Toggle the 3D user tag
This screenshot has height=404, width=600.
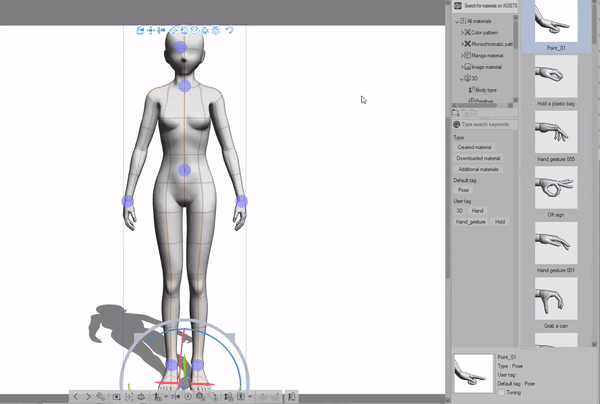[x=460, y=211]
